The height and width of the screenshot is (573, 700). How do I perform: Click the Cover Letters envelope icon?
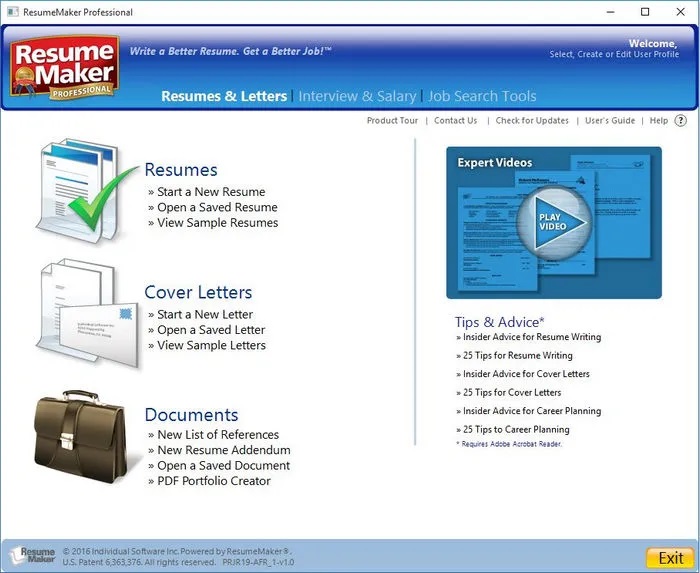click(88, 313)
